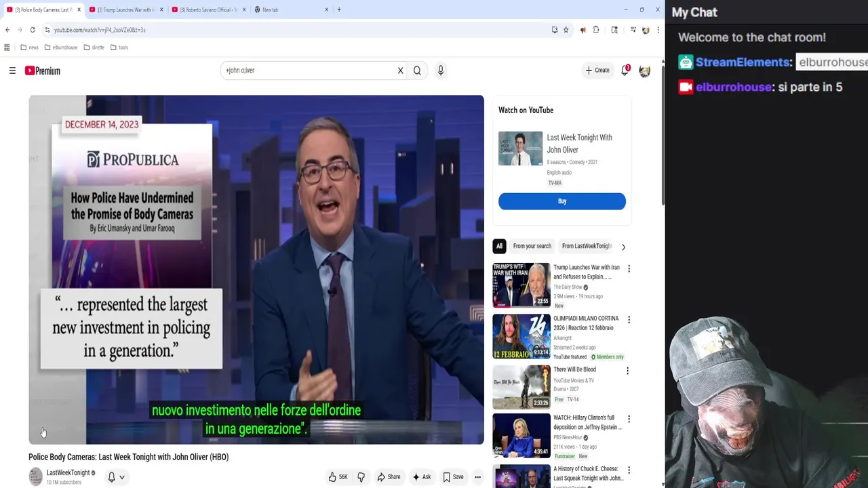Open Last Week Tonight show thumbnail
Screen dimensions: 868x488
tap(520, 148)
